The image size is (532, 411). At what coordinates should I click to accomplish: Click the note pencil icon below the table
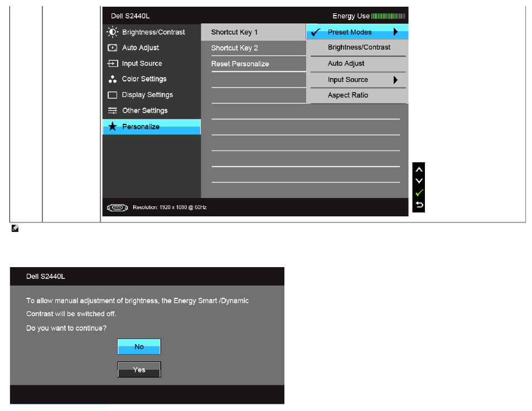(x=15, y=229)
